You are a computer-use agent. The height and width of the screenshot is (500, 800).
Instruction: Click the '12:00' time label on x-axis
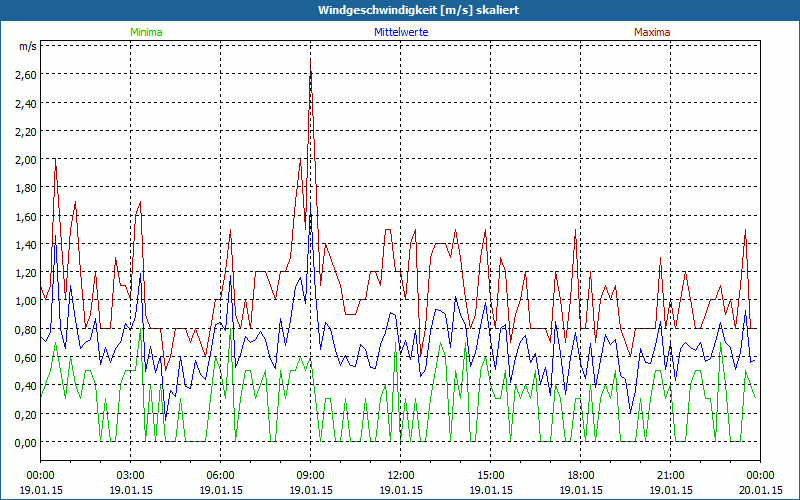[401, 476]
